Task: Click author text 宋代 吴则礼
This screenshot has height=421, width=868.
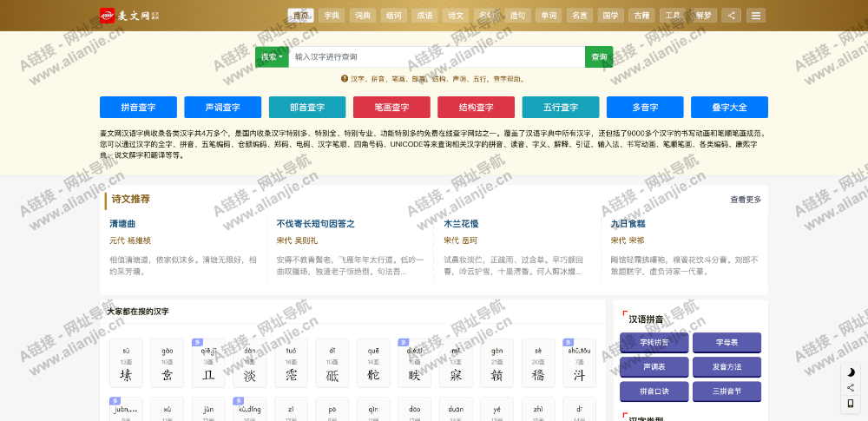Action: (297, 240)
